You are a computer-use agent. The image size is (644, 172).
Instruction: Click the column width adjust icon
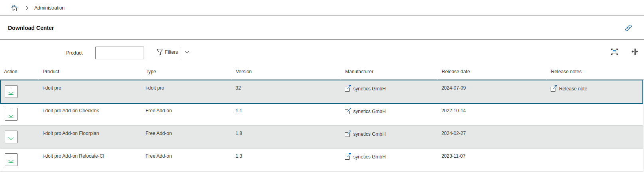[x=635, y=52]
